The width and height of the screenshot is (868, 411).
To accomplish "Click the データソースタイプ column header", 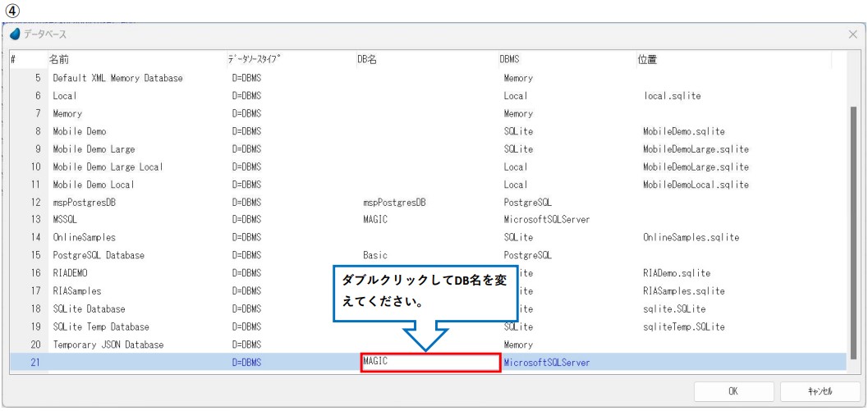I will (x=256, y=60).
